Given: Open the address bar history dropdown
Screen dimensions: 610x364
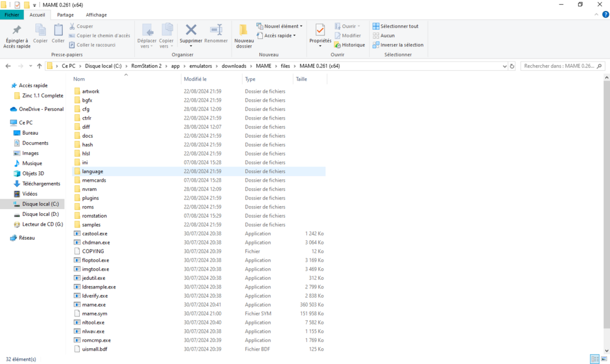Looking at the screenshot, I should [505, 66].
